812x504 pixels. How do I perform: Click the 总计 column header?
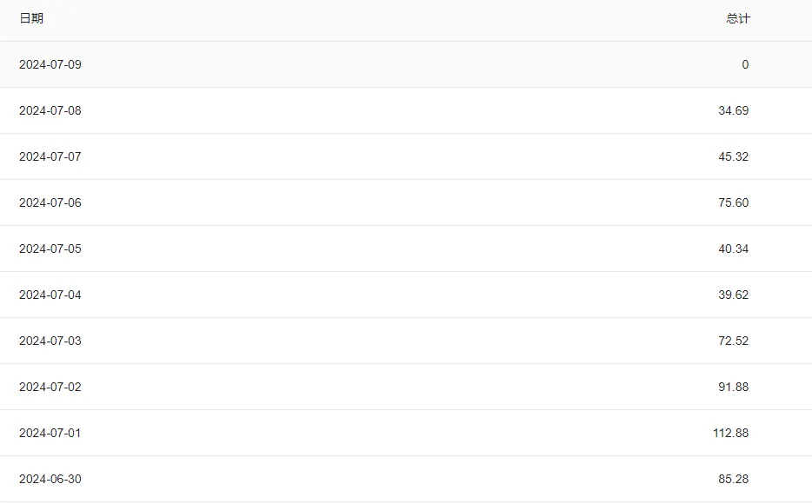click(x=738, y=18)
